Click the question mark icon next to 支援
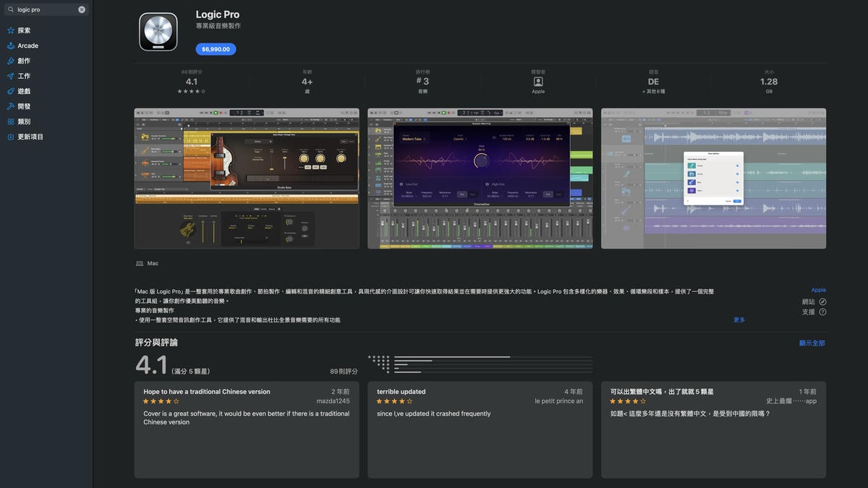Screen dimensions: 868x488 coord(822,312)
